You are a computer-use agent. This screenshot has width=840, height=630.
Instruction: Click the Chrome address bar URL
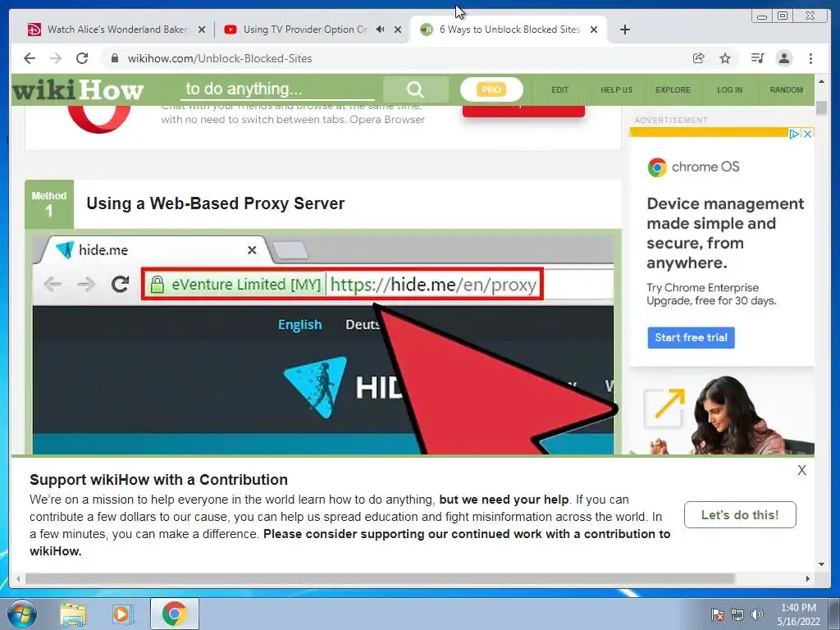tap(220, 58)
